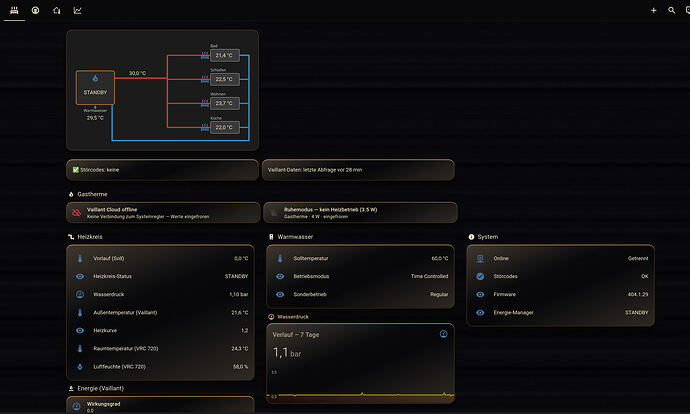Click the radiator icon beside Wohnen
The height and width of the screenshot is (414, 690).
pos(205,103)
